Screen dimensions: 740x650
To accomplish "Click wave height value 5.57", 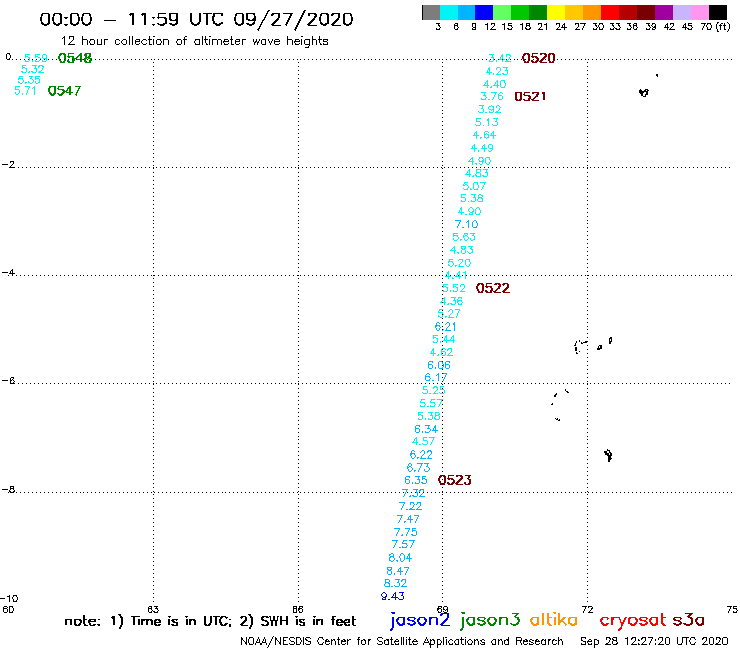I will point(431,403).
